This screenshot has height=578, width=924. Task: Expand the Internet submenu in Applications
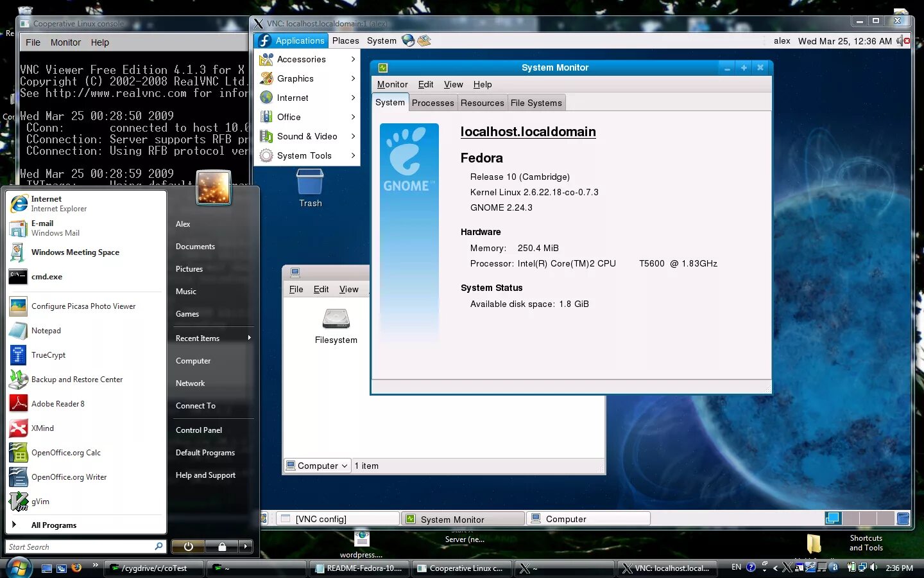pyautogui.click(x=307, y=98)
